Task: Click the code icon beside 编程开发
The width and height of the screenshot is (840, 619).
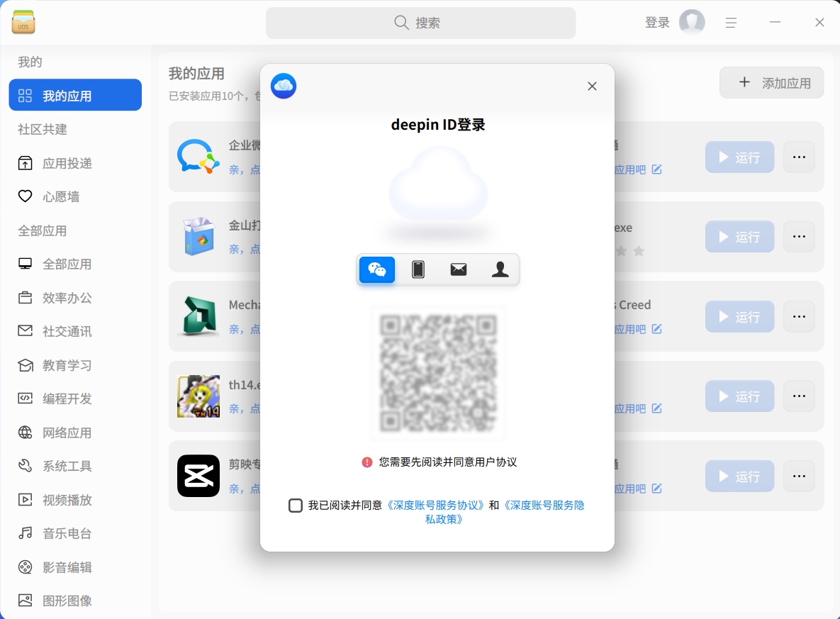Action: coord(26,398)
